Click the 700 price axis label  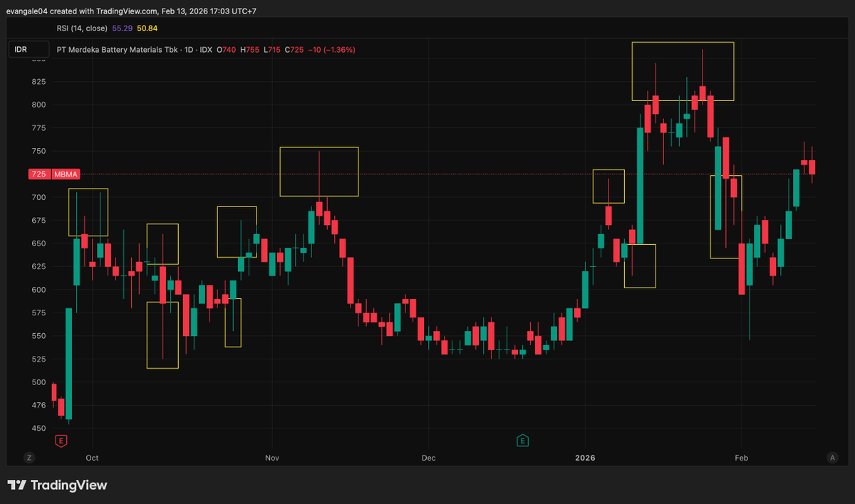point(38,197)
